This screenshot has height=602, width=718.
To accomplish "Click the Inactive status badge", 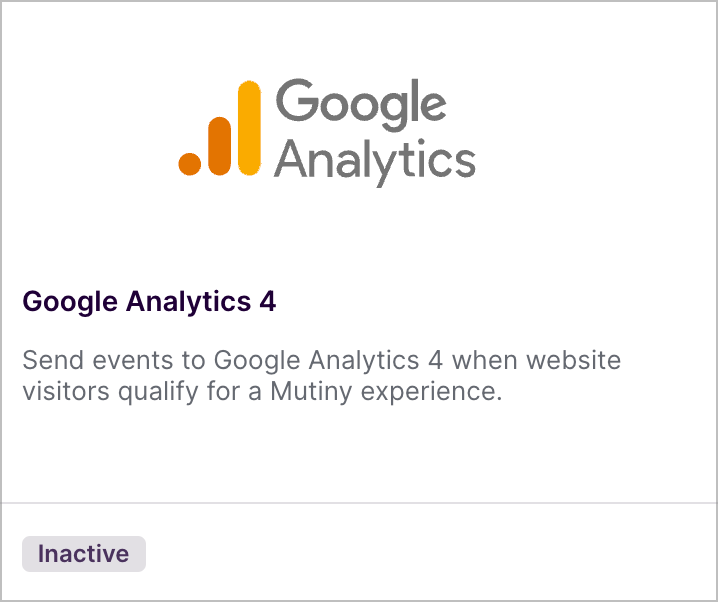I will click(x=84, y=554).
